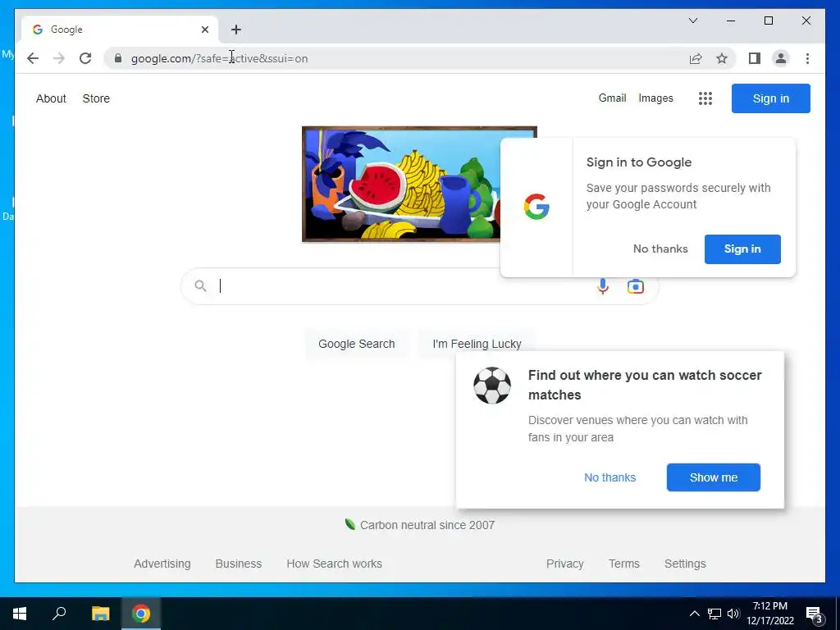Click the Sign in button in page header

(x=771, y=98)
